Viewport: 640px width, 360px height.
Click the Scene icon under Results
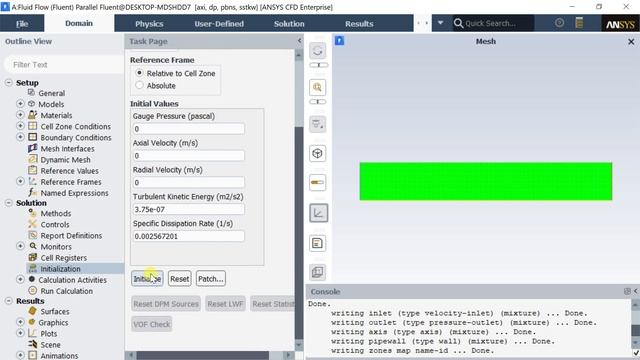tap(33, 344)
